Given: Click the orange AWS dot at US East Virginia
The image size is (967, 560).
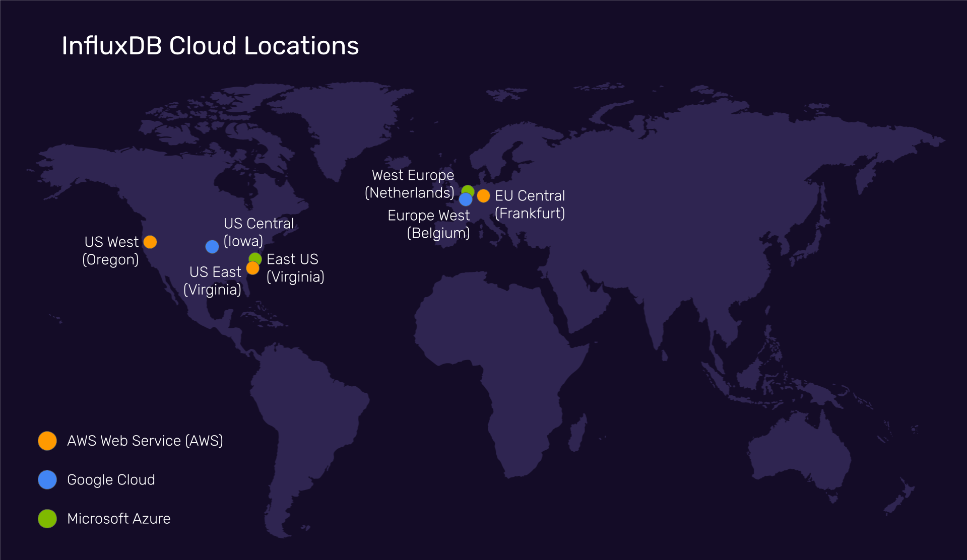Looking at the screenshot, I should tap(253, 268).
